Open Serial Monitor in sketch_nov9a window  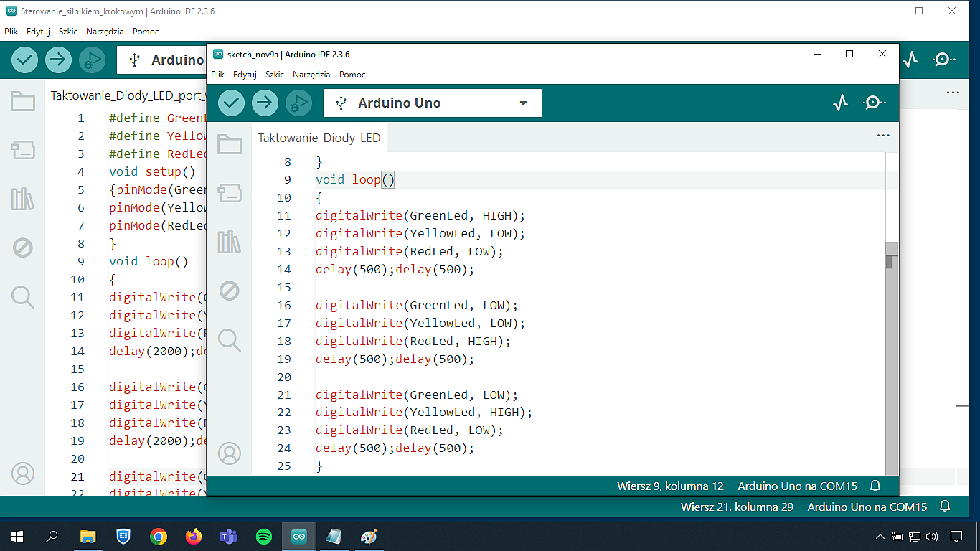point(873,103)
